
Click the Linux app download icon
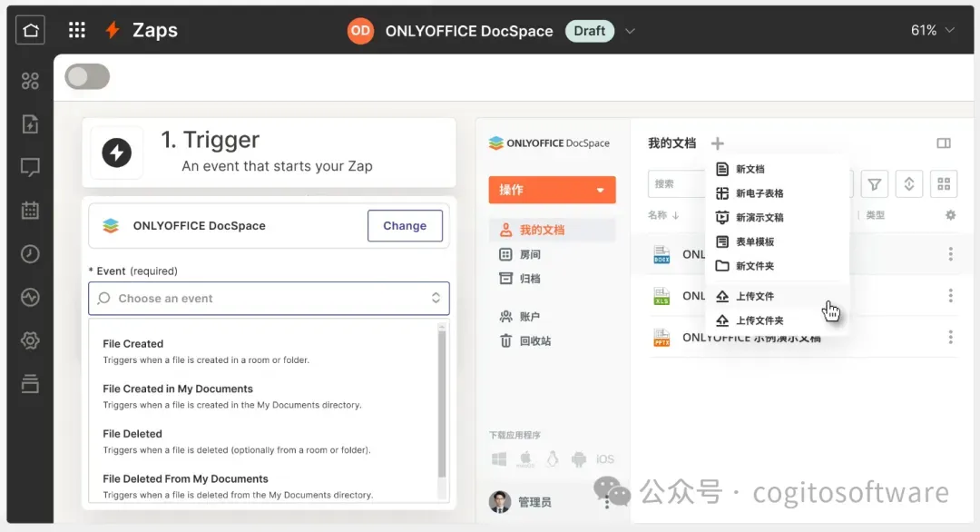[x=553, y=459]
